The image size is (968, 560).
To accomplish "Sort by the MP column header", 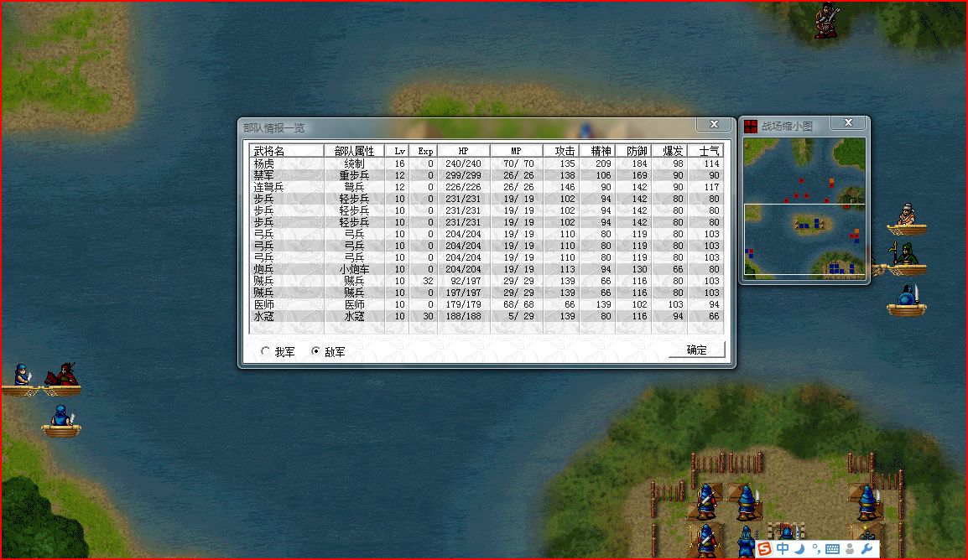I will click(x=517, y=151).
